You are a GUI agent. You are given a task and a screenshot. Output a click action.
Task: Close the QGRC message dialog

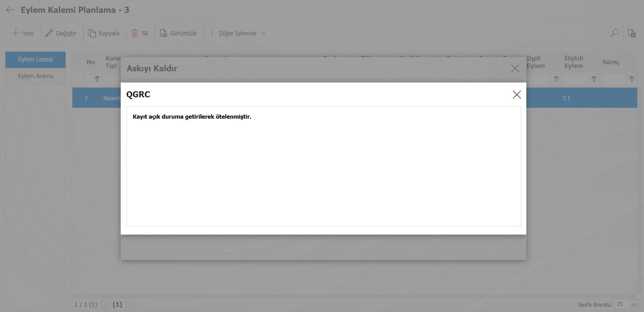tap(517, 95)
